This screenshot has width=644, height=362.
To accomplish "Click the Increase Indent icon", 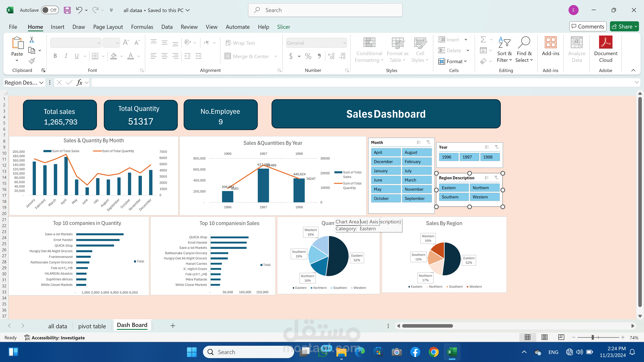I will (x=199, y=56).
